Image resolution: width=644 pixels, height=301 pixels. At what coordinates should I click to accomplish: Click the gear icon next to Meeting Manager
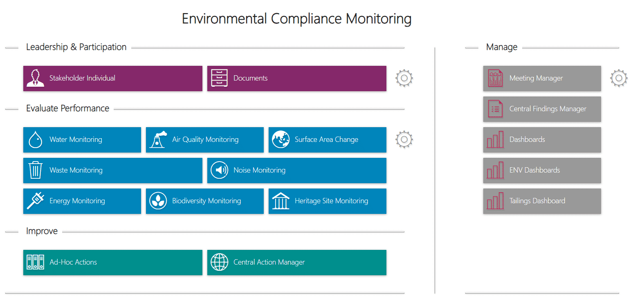point(619,78)
